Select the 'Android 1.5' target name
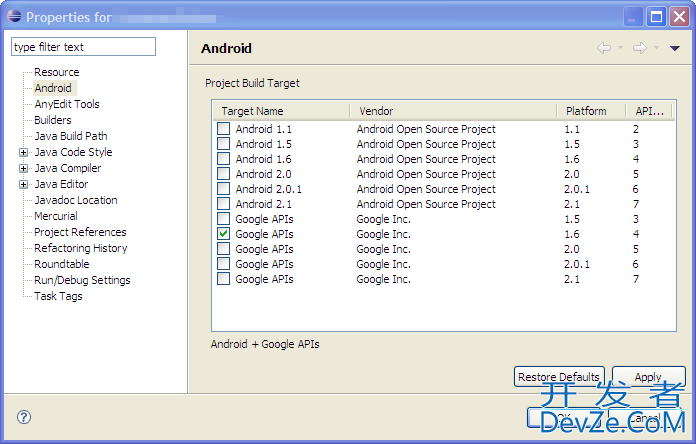 point(264,144)
